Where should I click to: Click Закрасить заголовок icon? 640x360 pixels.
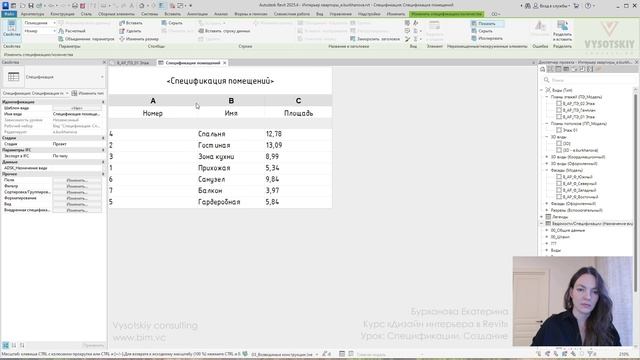pos(353,39)
